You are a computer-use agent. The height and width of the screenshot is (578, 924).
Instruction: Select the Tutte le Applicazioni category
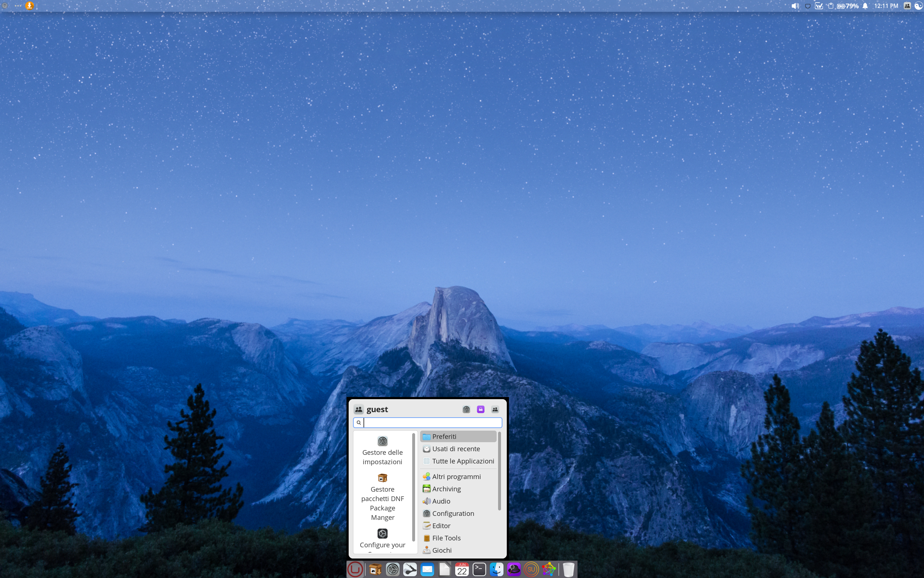pyautogui.click(x=458, y=461)
